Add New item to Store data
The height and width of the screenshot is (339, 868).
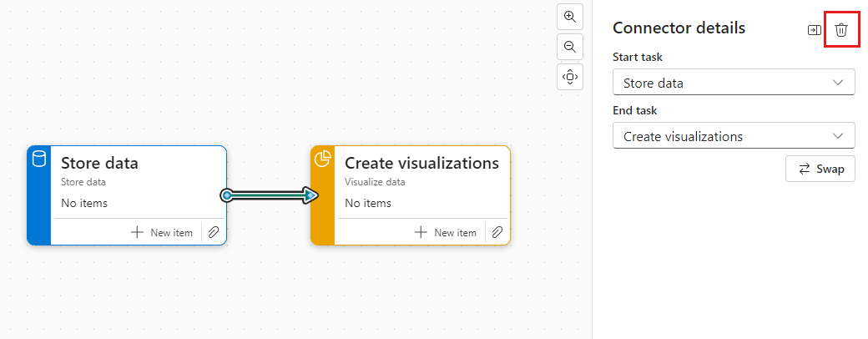[x=162, y=232]
